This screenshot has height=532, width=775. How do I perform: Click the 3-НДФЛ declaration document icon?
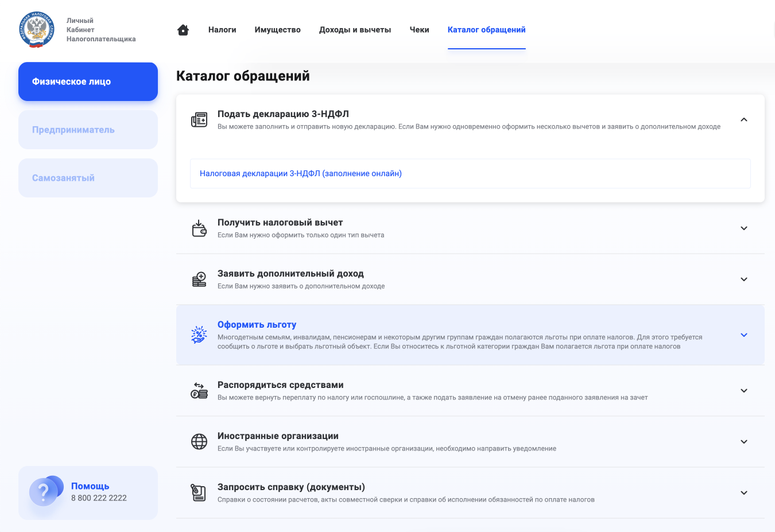pyautogui.click(x=199, y=119)
